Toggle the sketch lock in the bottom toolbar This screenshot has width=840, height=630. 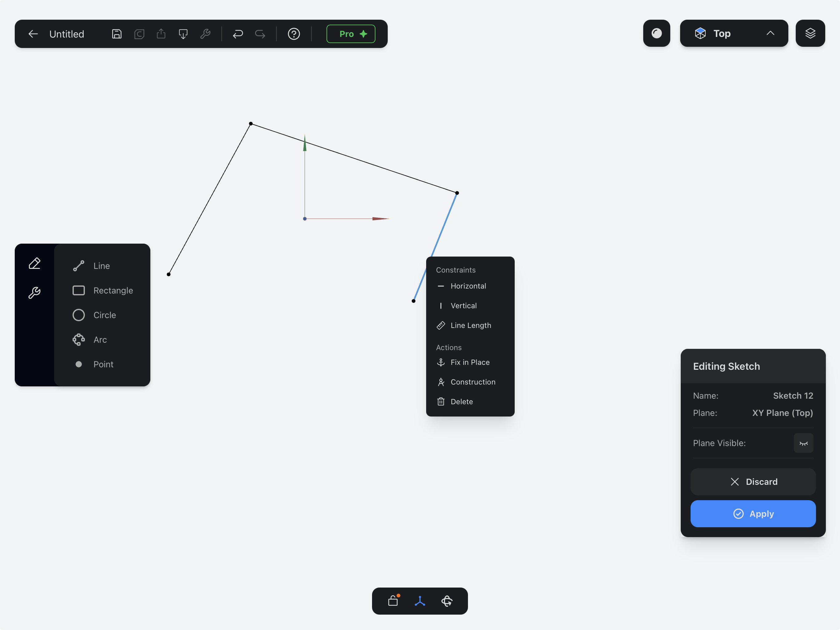pyautogui.click(x=393, y=601)
